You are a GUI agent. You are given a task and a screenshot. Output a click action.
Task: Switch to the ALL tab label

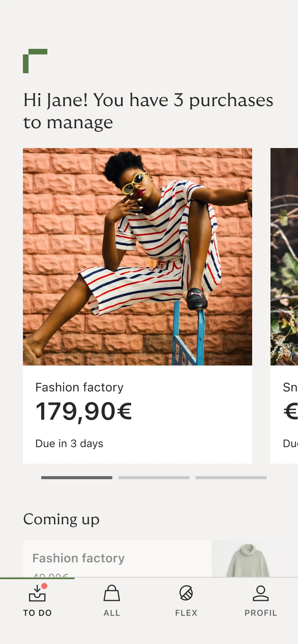coord(112,613)
